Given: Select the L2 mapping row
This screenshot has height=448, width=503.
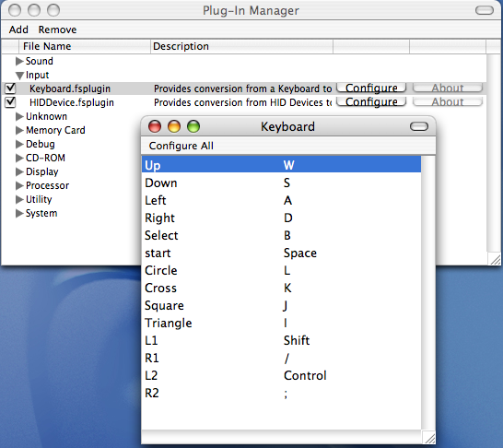Looking at the screenshot, I should click(x=281, y=375).
